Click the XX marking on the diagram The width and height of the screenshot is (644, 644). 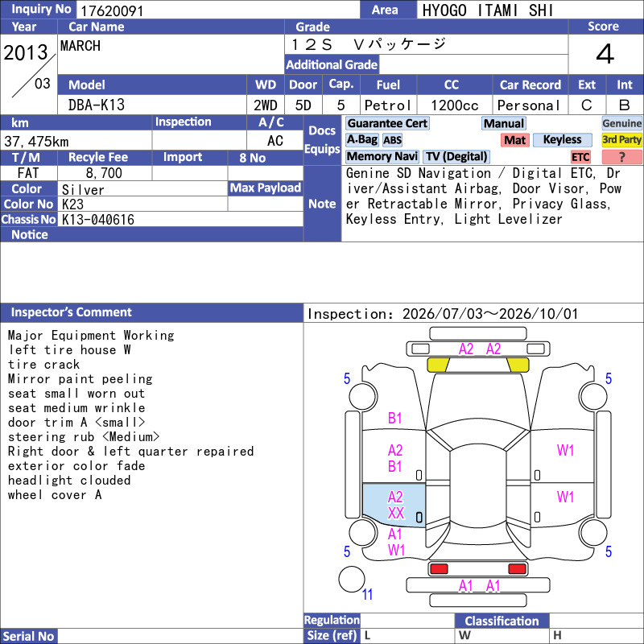click(396, 513)
